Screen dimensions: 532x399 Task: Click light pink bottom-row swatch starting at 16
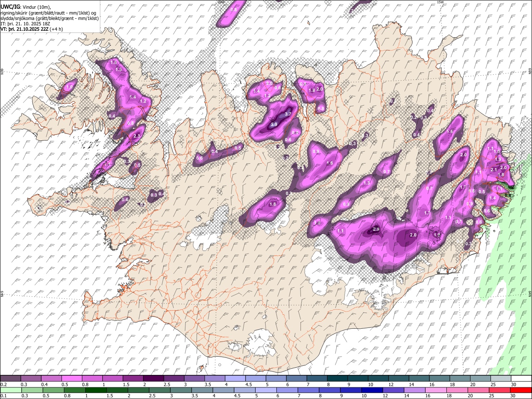point(436,390)
